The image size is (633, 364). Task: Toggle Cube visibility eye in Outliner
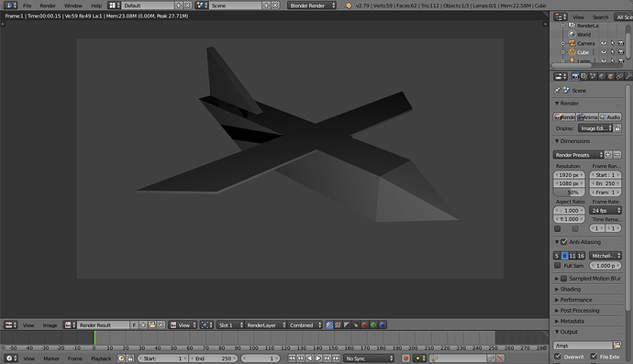pos(603,52)
